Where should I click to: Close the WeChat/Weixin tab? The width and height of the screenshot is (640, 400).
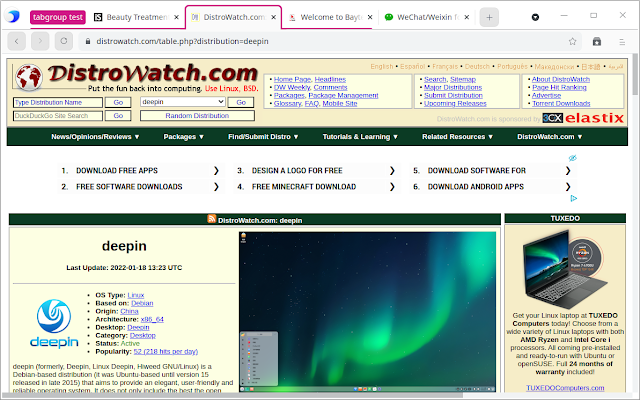(467, 17)
